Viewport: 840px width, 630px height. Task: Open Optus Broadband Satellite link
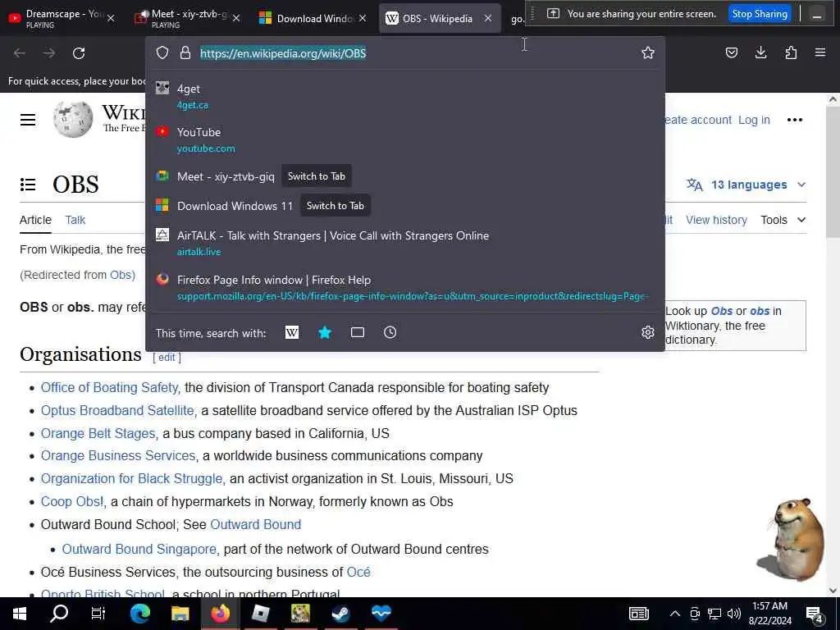tap(117, 410)
